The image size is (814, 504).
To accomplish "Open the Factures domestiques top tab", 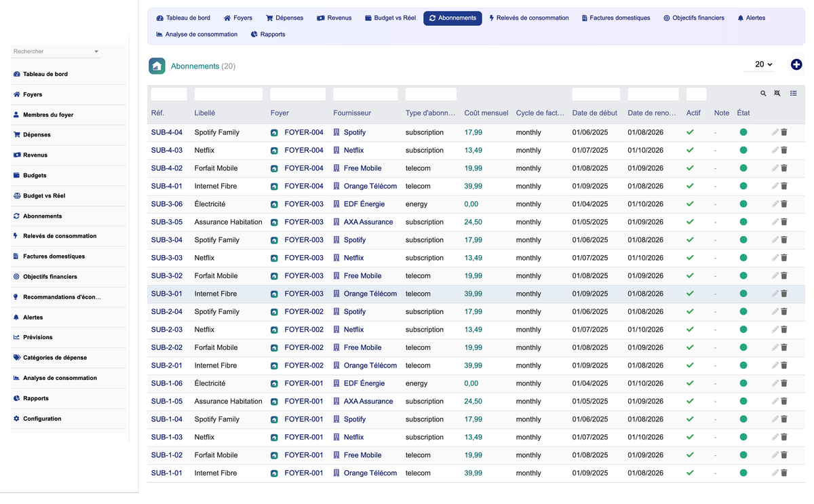I will (x=616, y=18).
